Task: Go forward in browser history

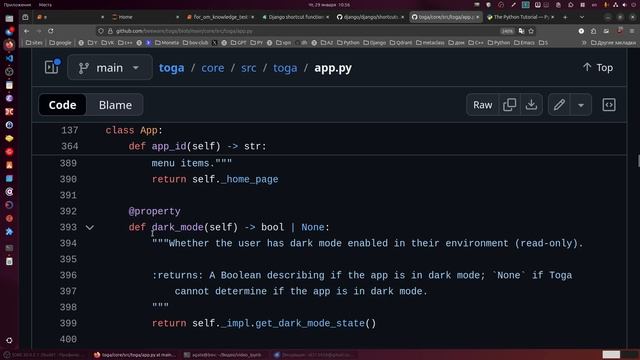Action: pyautogui.click(x=39, y=31)
